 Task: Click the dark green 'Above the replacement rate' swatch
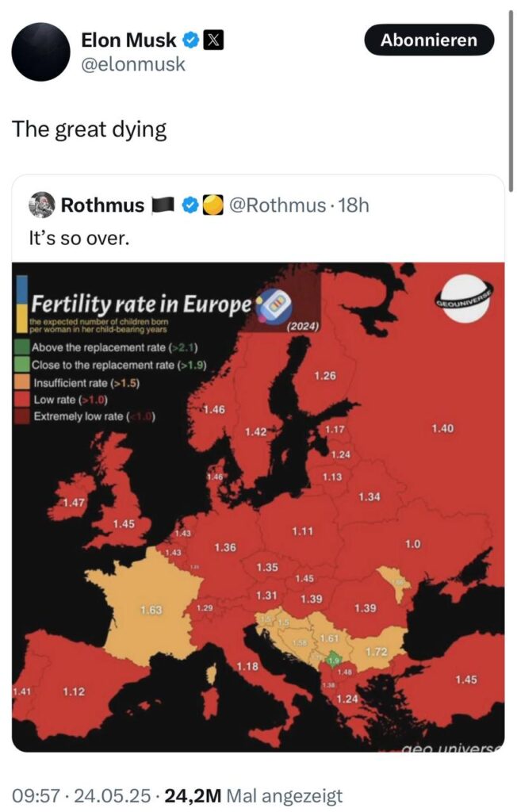(23, 347)
